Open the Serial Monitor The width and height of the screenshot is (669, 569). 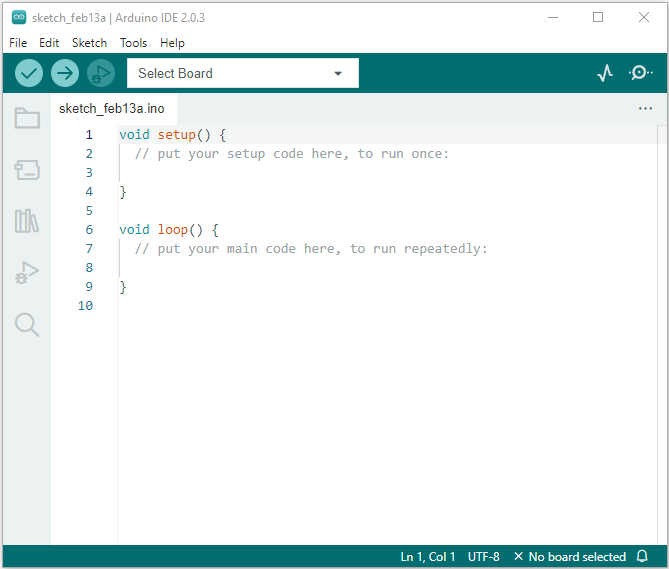coord(640,73)
